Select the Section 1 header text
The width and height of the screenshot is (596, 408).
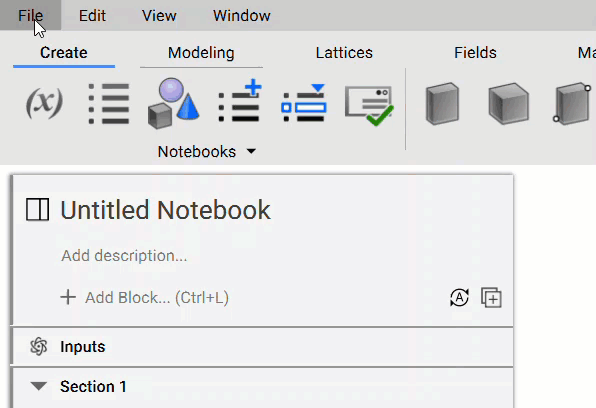(93, 387)
